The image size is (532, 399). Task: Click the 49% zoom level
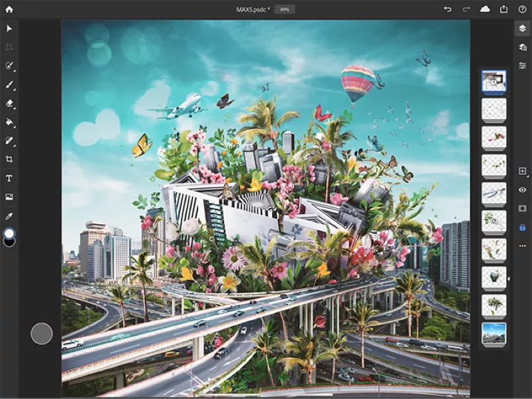285,9
